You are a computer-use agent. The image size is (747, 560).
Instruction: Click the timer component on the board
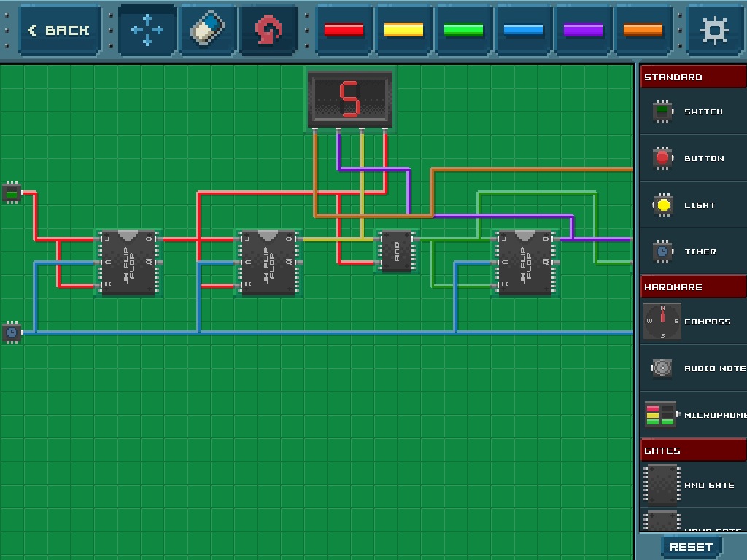12,332
